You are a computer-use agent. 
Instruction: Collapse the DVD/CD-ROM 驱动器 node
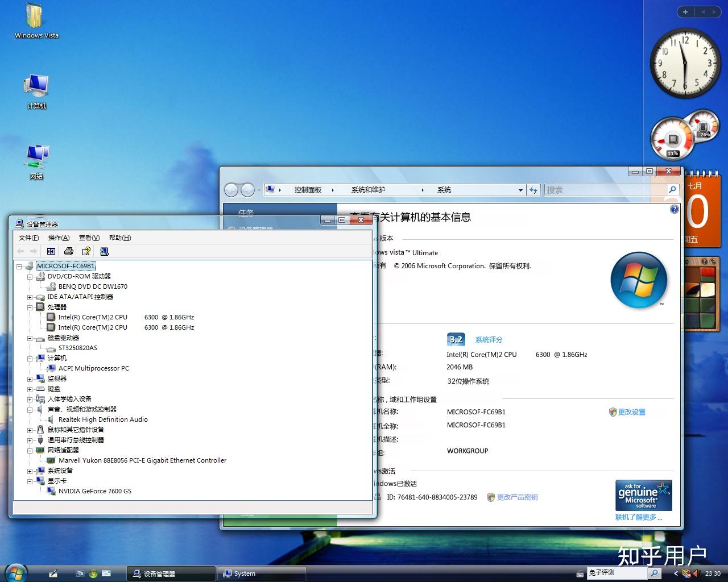click(x=30, y=276)
